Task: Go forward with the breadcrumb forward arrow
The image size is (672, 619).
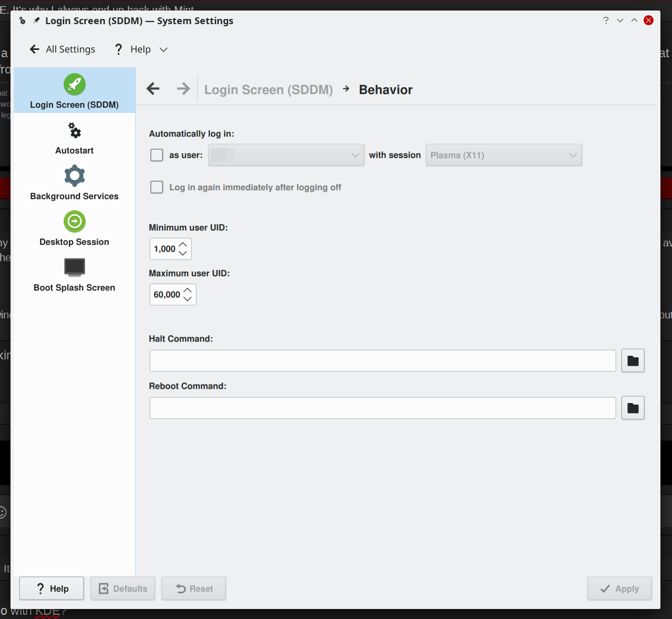Action: [x=184, y=89]
